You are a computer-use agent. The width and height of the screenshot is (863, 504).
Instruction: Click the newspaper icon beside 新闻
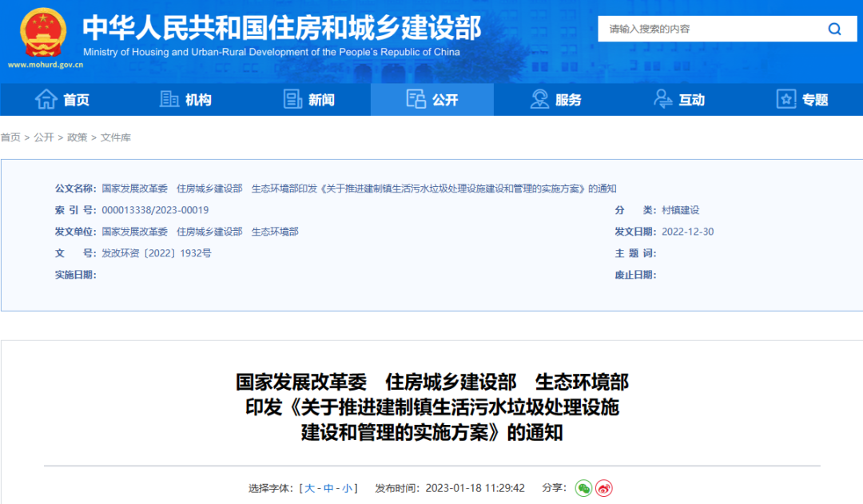292,99
